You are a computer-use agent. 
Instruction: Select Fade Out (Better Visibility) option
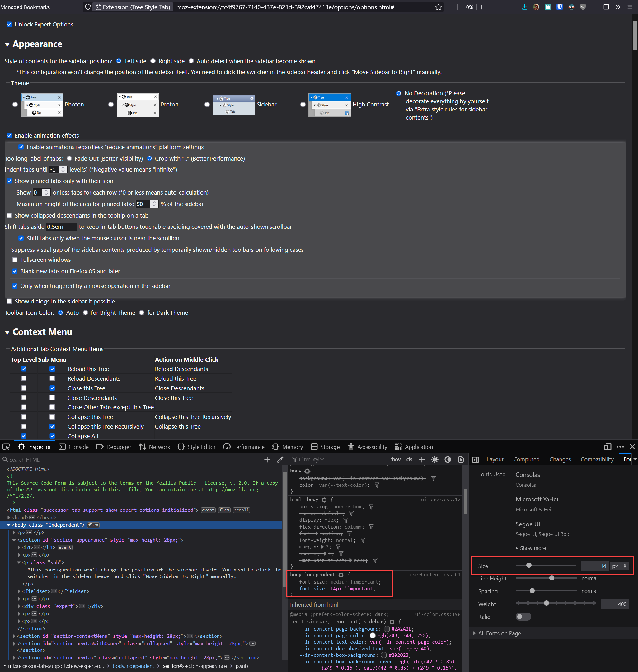(x=69, y=158)
